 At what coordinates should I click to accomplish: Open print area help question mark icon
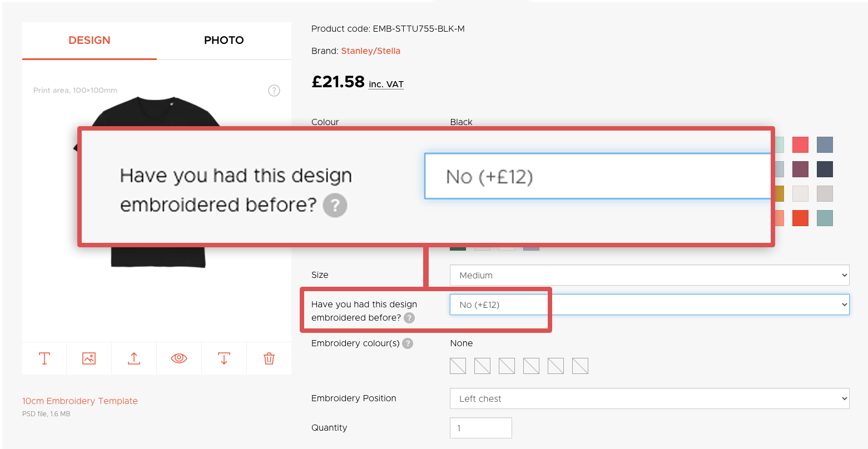274,91
